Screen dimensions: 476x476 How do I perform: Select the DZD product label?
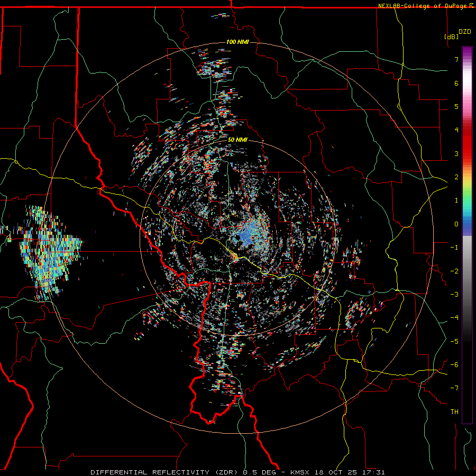tap(465, 32)
